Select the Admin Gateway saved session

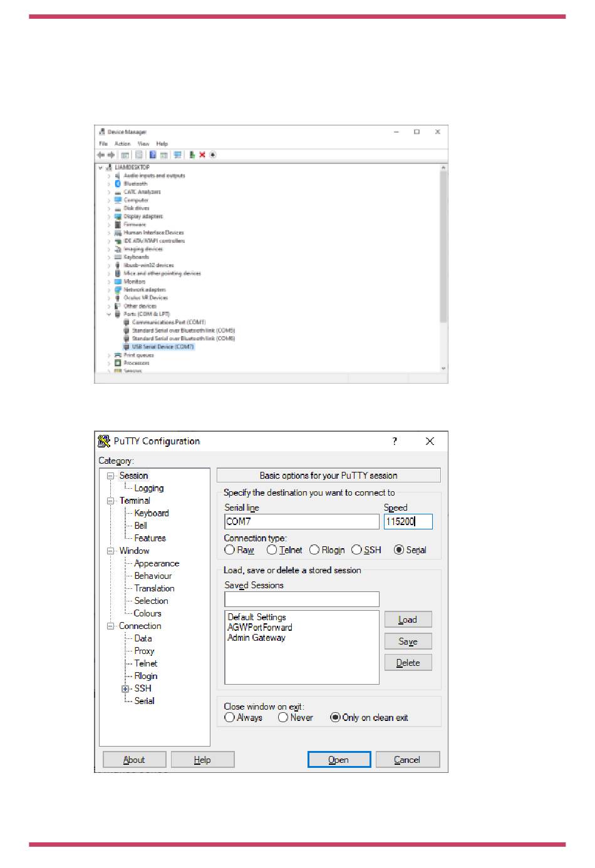click(x=256, y=638)
